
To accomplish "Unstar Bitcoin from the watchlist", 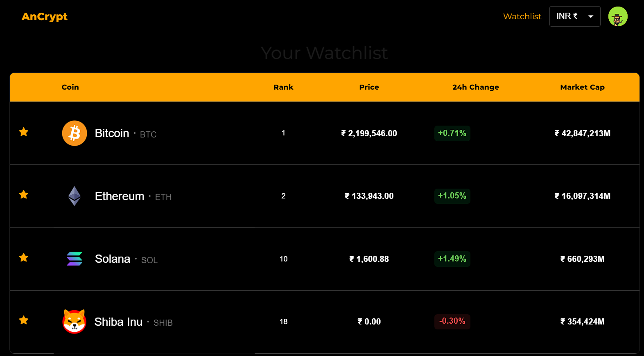I will click(x=24, y=132).
